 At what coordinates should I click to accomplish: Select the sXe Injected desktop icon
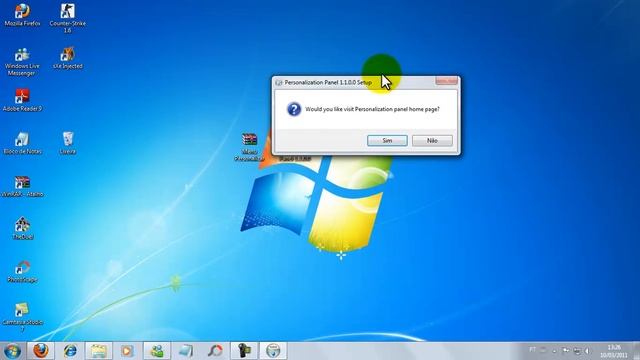click(67, 58)
